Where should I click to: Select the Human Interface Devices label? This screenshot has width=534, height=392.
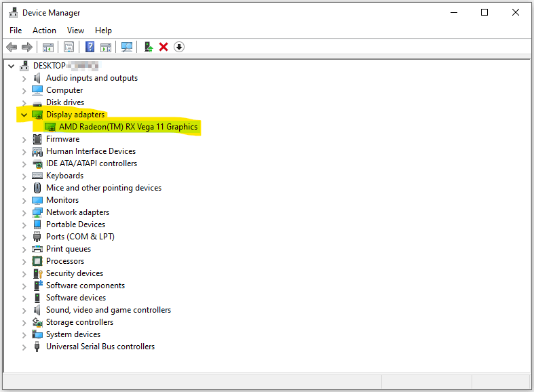coord(91,151)
